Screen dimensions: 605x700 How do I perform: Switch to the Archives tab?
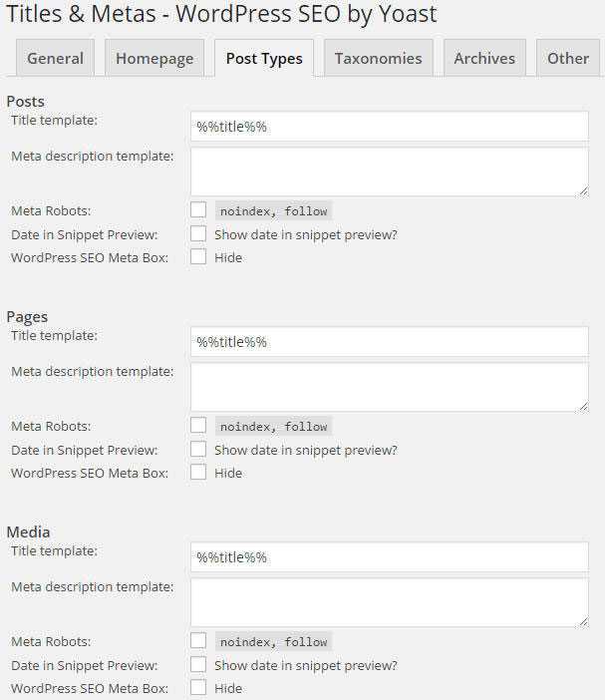484,58
